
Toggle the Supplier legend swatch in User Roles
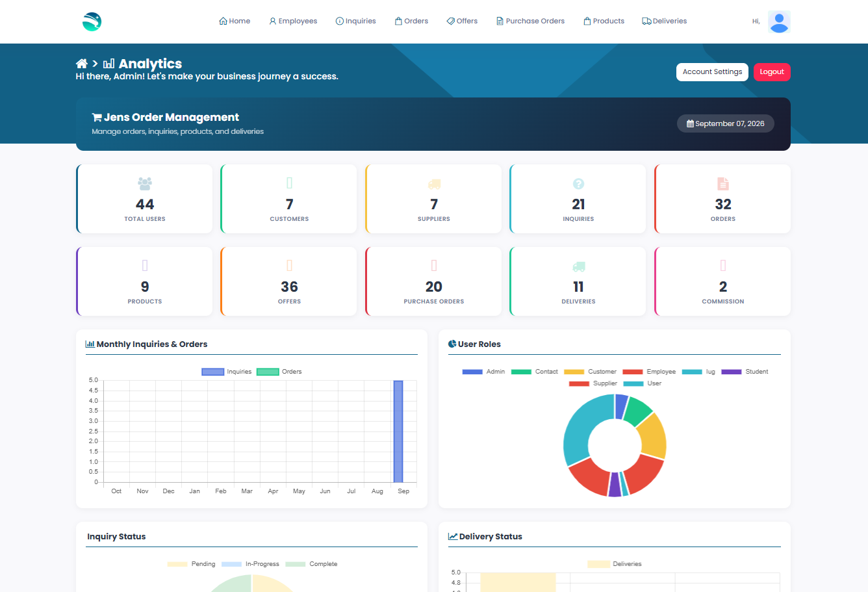(579, 383)
